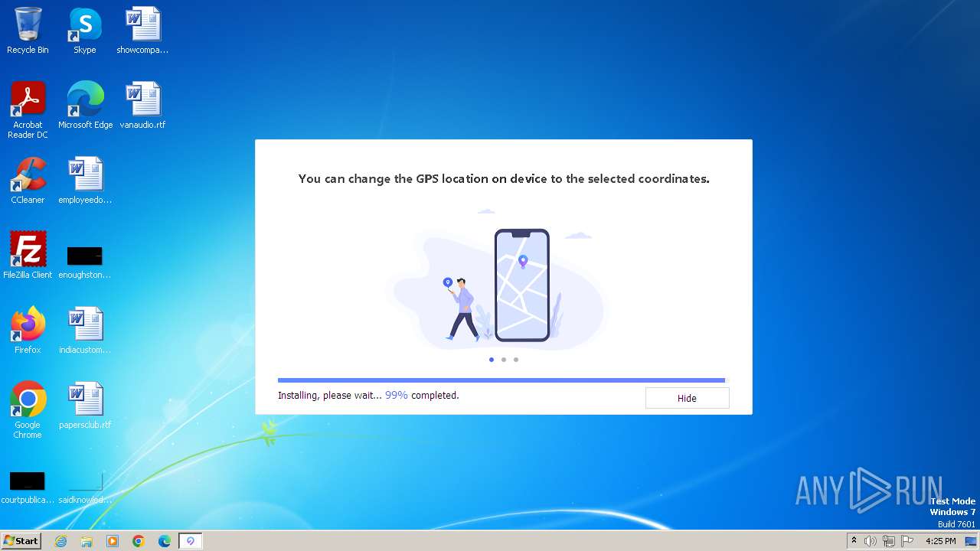Open the Recycle Bin desktop icon
980x551 pixels.
28,31
